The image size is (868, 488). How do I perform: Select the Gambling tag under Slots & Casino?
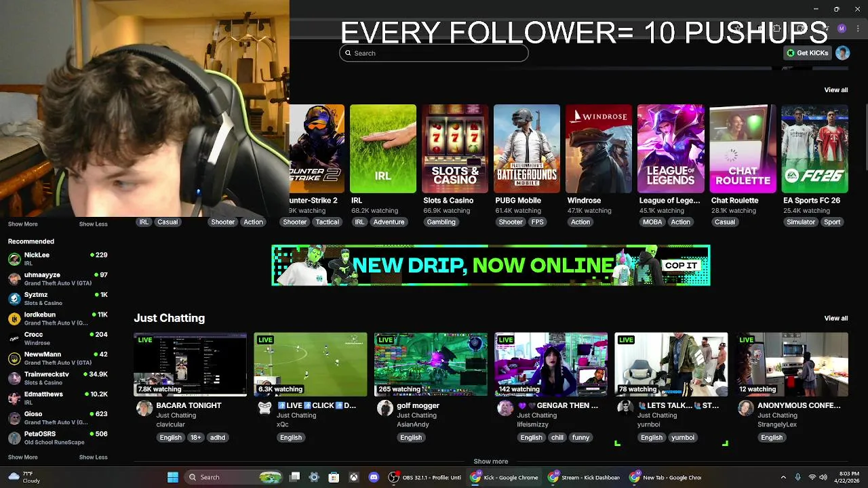441,222
